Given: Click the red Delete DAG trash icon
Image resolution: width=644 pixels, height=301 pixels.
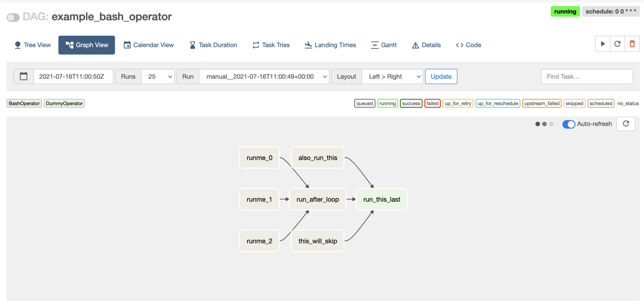Looking at the screenshot, I should pyautogui.click(x=632, y=44).
